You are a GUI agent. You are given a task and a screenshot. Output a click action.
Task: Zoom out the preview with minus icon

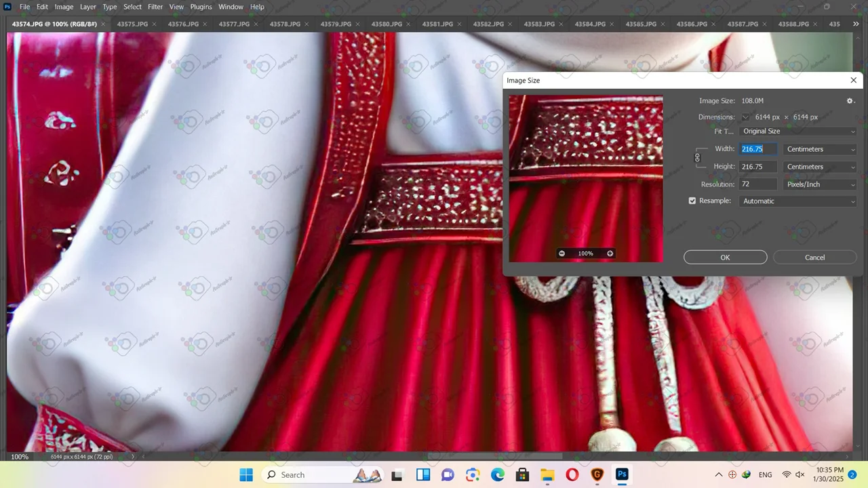(561, 253)
